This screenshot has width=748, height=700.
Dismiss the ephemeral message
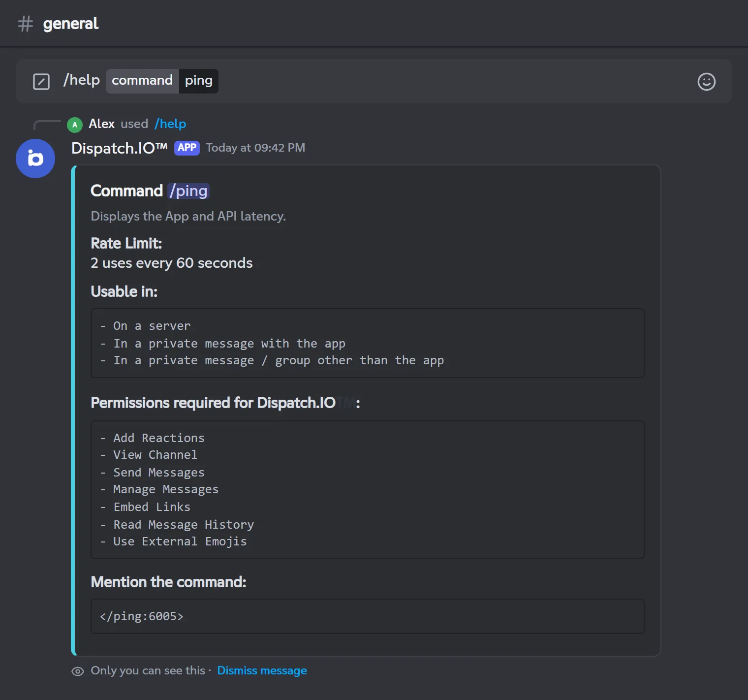click(x=262, y=670)
